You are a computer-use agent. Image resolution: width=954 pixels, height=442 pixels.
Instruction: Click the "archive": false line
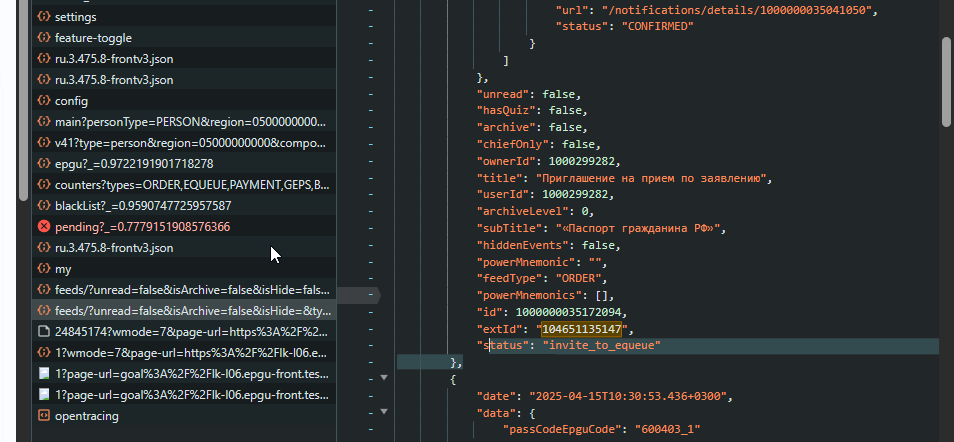point(532,128)
